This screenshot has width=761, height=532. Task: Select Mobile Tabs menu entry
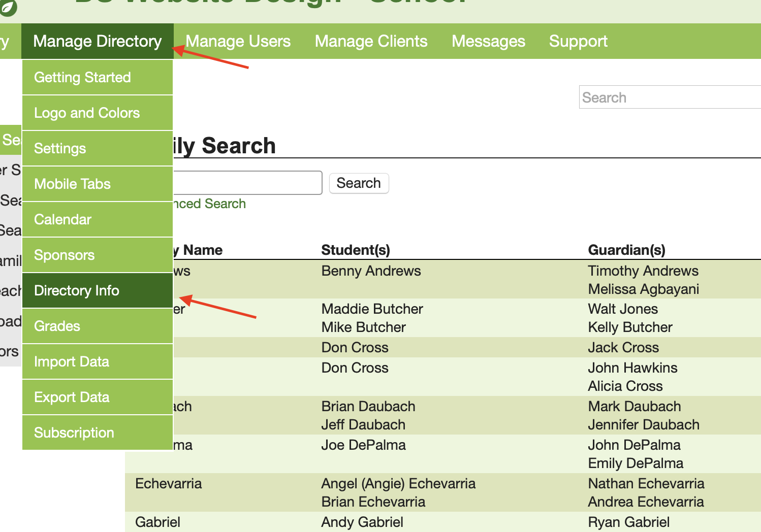point(72,184)
